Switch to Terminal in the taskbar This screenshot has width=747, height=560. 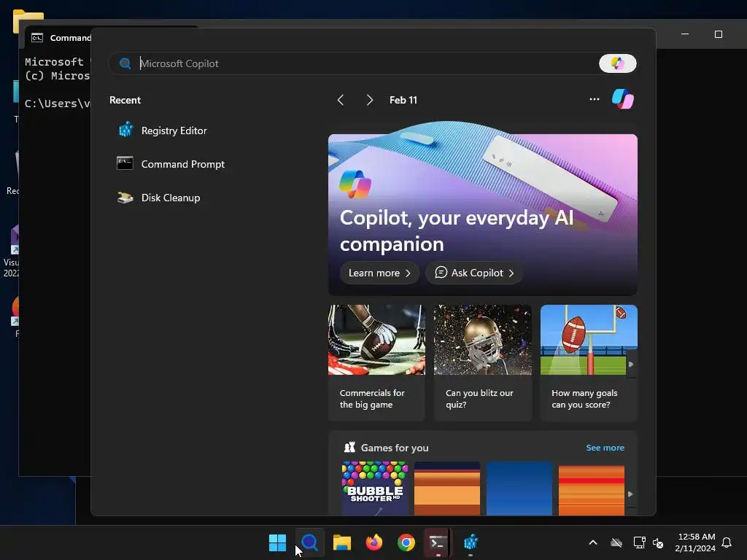438,542
